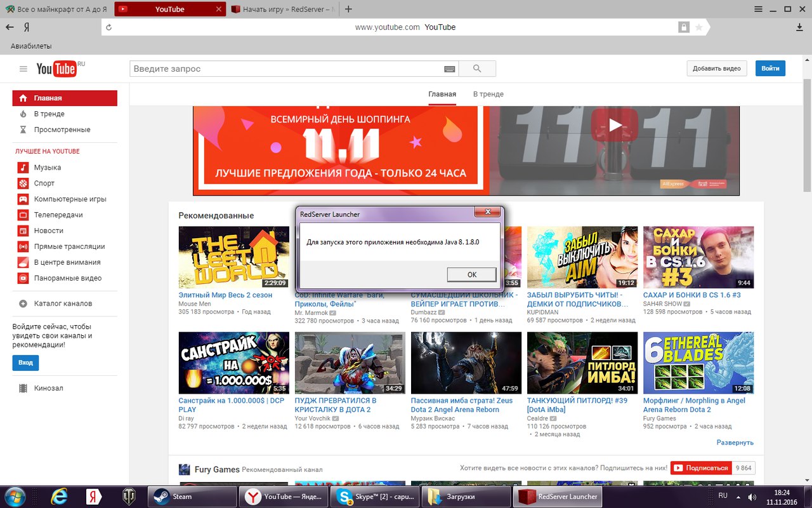Open Кинозал film icon
812x508 pixels.
click(23, 388)
